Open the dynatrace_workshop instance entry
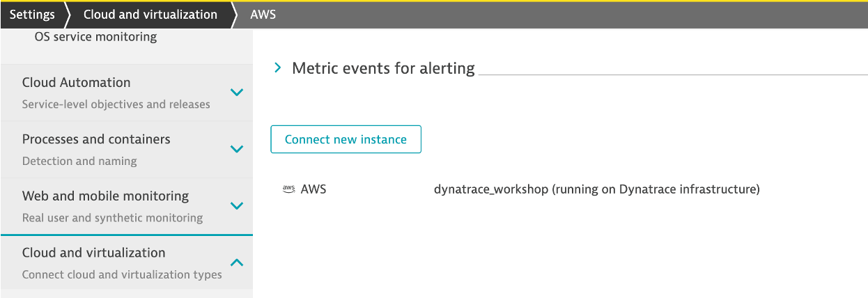 click(596, 189)
